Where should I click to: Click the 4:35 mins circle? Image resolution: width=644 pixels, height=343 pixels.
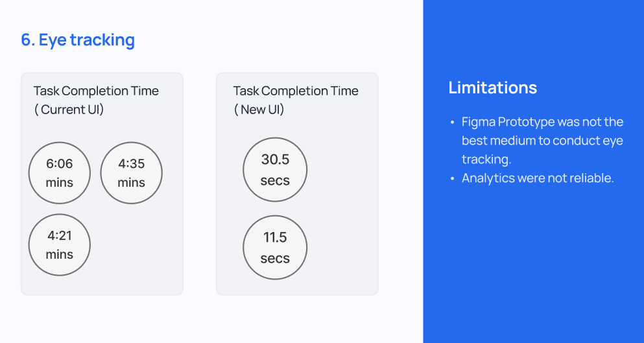click(131, 173)
